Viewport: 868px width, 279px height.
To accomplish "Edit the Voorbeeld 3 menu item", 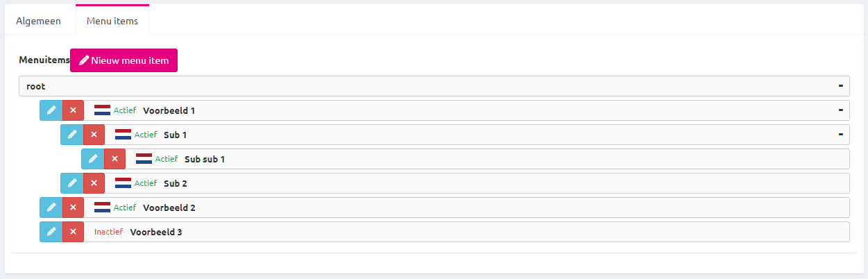I will pyautogui.click(x=51, y=232).
